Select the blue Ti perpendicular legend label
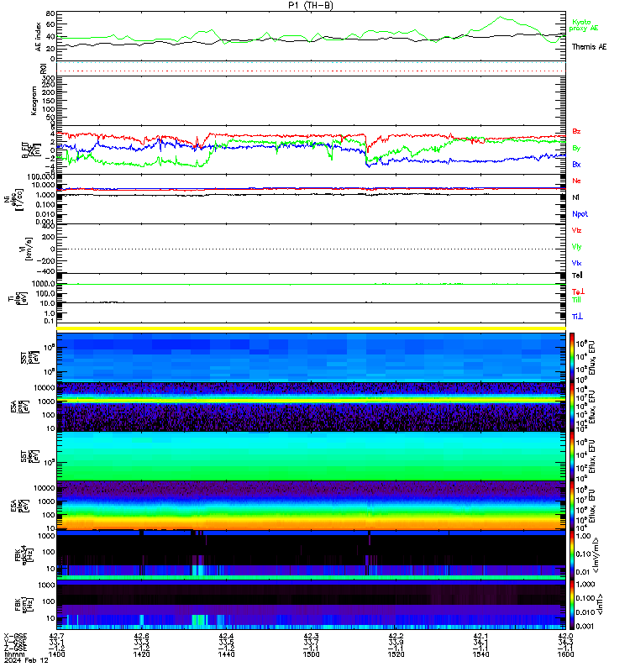630x672 pixels. (x=577, y=317)
